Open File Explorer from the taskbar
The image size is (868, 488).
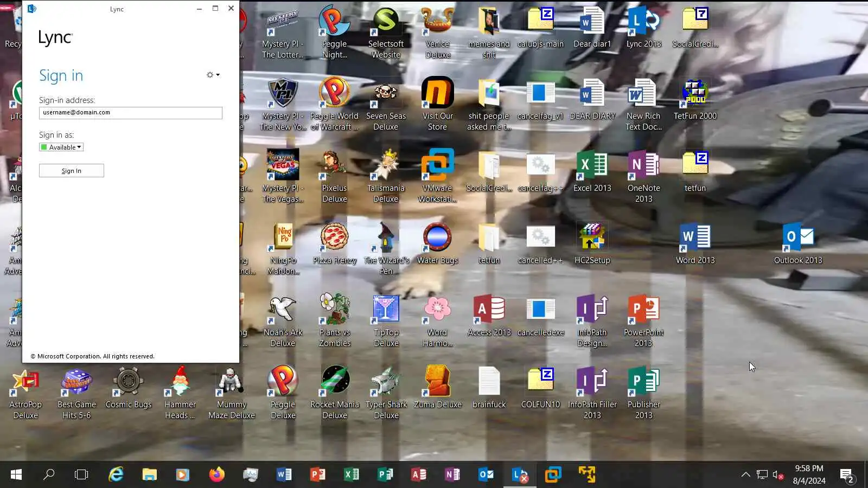click(x=149, y=475)
